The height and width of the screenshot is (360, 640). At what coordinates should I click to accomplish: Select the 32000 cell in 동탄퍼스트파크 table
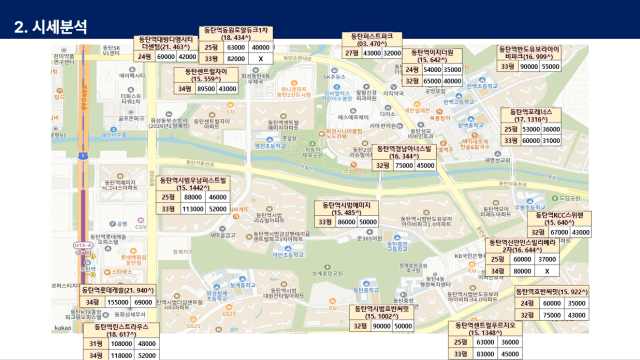pos(392,53)
